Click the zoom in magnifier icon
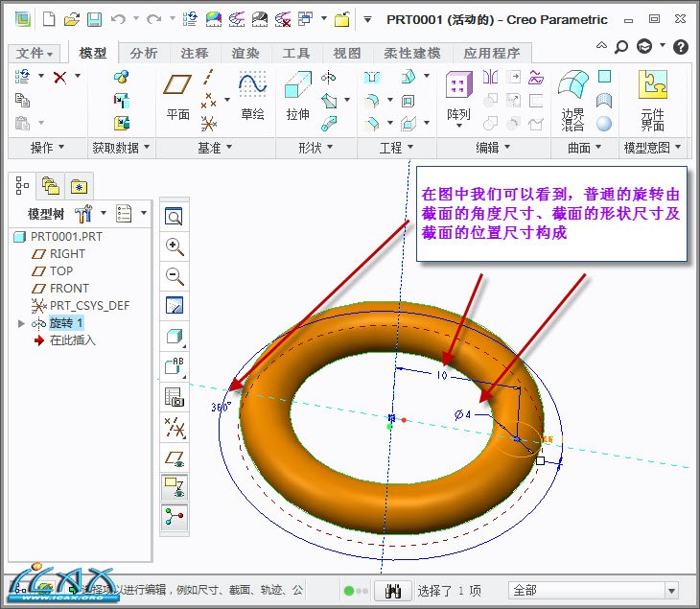Image resolution: width=700 pixels, height=609 pixels. pyautogui.click(x=175, y=246)
